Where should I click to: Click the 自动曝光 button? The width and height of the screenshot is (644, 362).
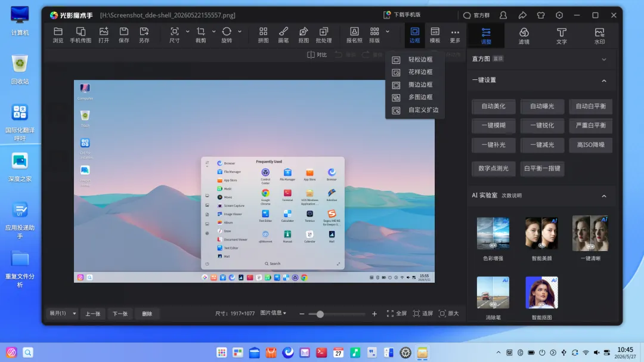[541, 106]
